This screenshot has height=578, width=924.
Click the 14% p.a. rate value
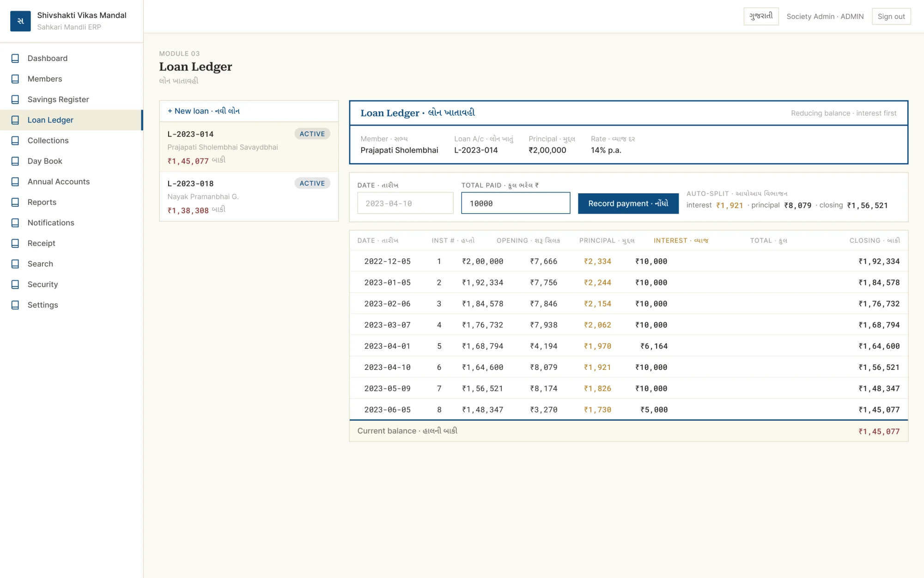coord(606,150)
